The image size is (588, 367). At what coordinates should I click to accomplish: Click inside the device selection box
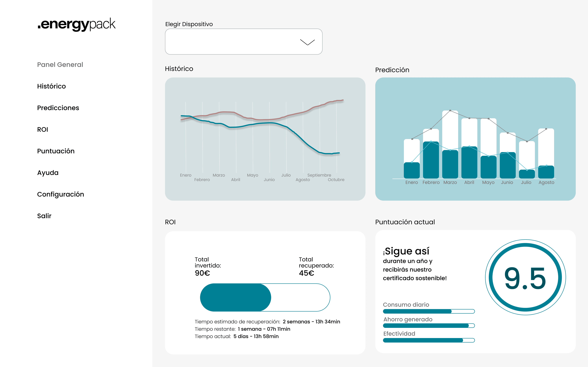(244, 41)
